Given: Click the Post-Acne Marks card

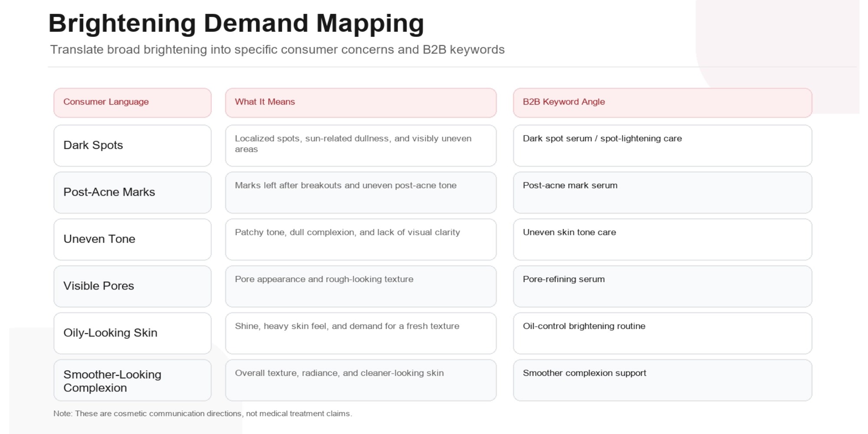Looking at the screenshot, I should pyautogui.click(x=132, y=193).
